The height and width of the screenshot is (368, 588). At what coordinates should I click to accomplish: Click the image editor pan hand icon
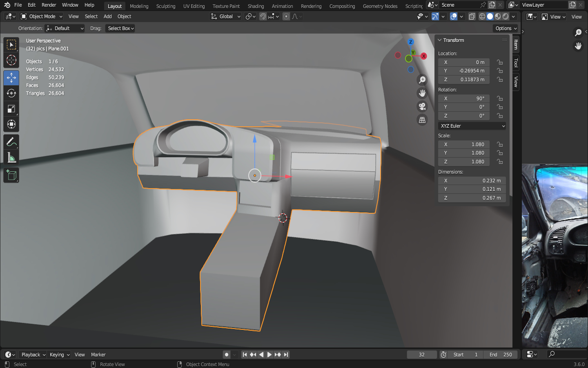(578, 46)
